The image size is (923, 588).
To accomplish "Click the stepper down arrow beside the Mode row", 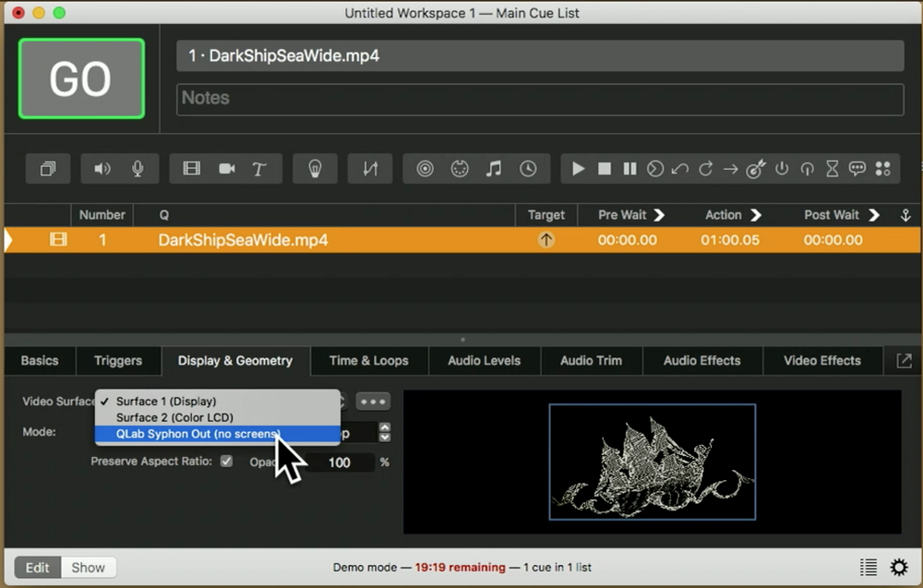I will pyautogui.click(x=385, y=438).
